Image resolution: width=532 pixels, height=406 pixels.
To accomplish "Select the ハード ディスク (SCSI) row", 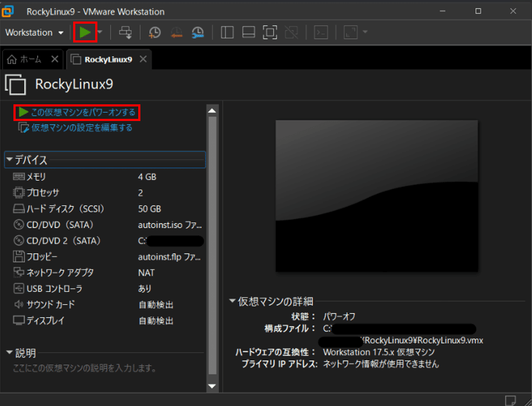I will click(x=105, y=209).
